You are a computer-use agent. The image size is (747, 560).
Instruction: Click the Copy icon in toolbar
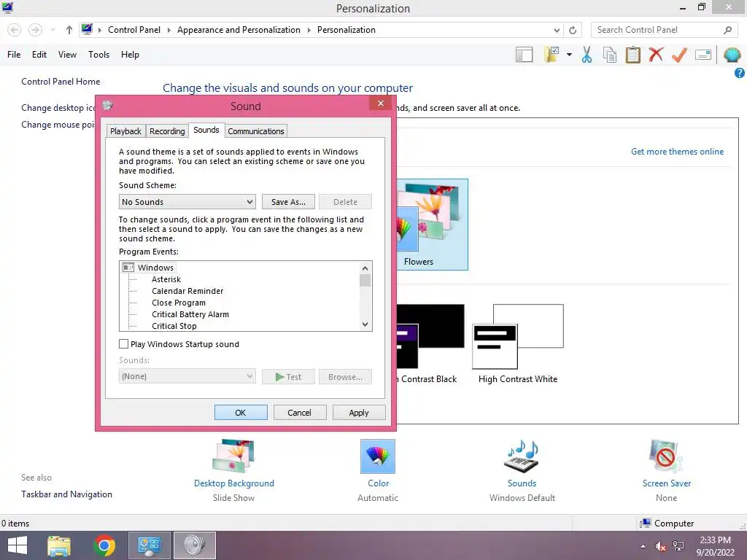(x=609, y=55)
